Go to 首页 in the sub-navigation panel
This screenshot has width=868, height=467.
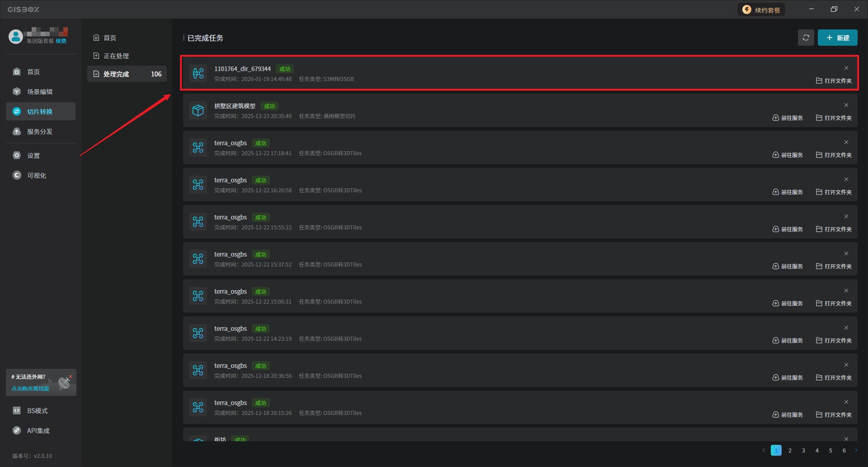110,38
